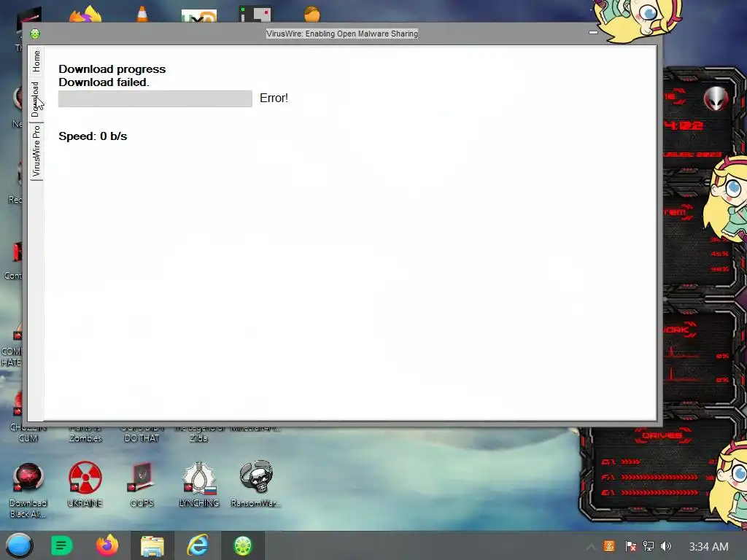Click the Error! status text

274,98
